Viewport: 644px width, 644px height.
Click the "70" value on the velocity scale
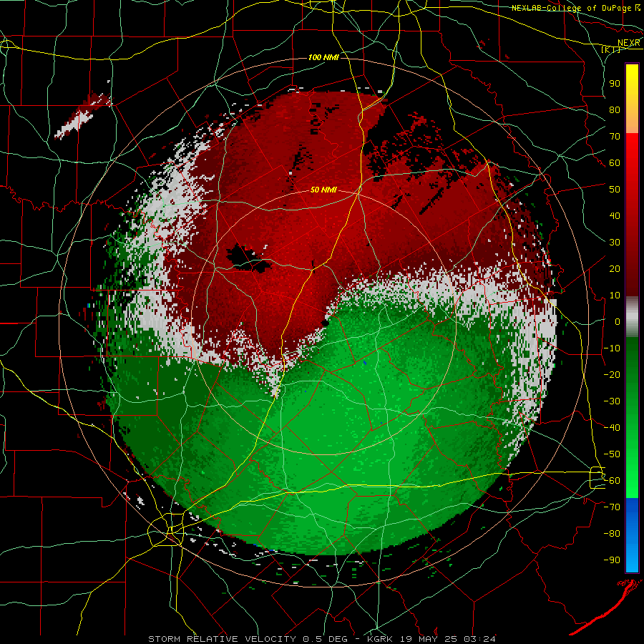click(x=615, y=137)
